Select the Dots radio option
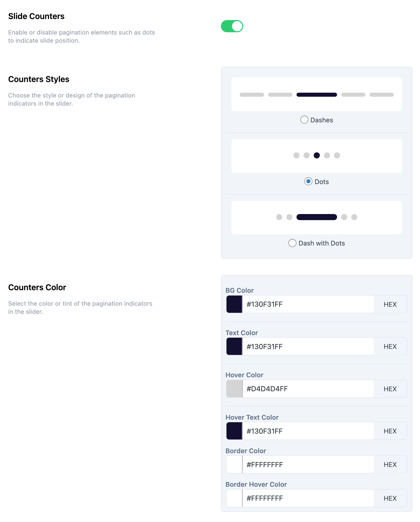The height and width of the screenshot is (522, 420). (x=308, y=182)
